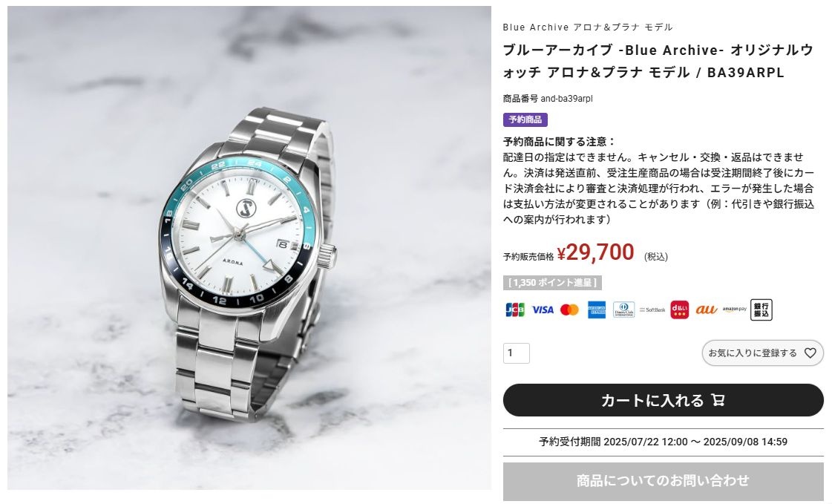Click the 1,350 ポイント進呈 points badge
The image size is (832, 504).
pyautogui.click(x=552, y=283)
